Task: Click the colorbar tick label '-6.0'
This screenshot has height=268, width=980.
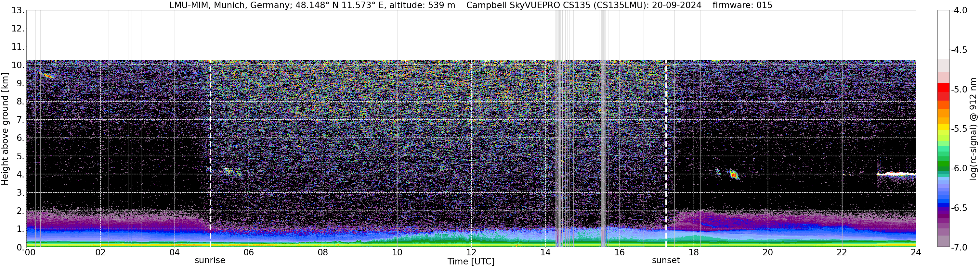Action: [x=959, y=168]
